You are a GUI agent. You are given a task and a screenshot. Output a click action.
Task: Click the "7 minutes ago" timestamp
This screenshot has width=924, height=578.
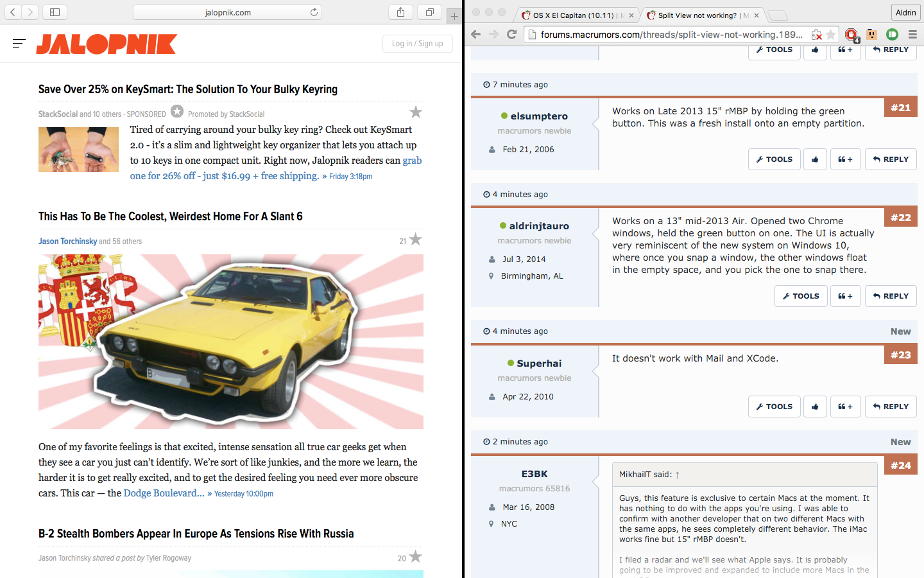coord(520,85)
